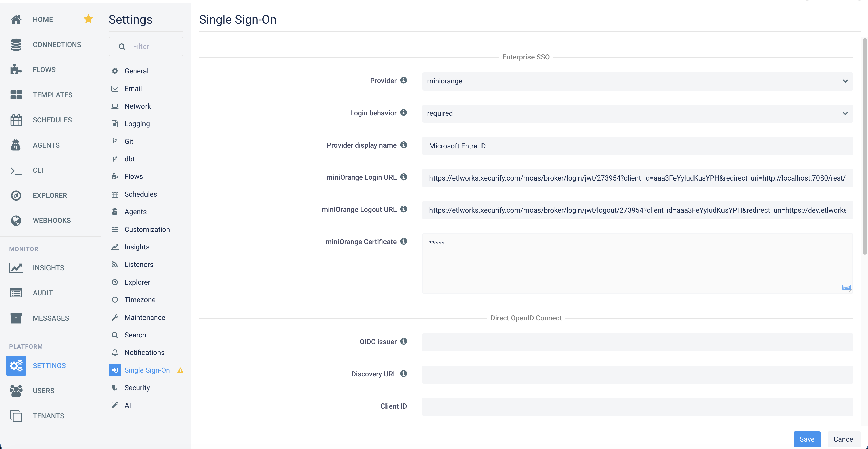Click the settings Filter search field
Image resolution: width=868 pixels, height=449 pixels.
click(x=146, y=47)
